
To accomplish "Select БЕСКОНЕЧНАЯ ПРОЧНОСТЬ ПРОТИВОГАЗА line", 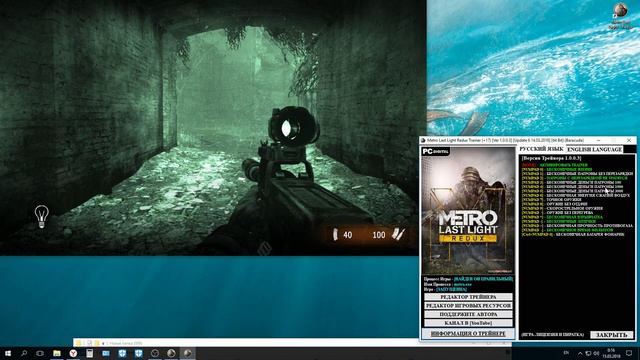I will click(x=577, y=226).
